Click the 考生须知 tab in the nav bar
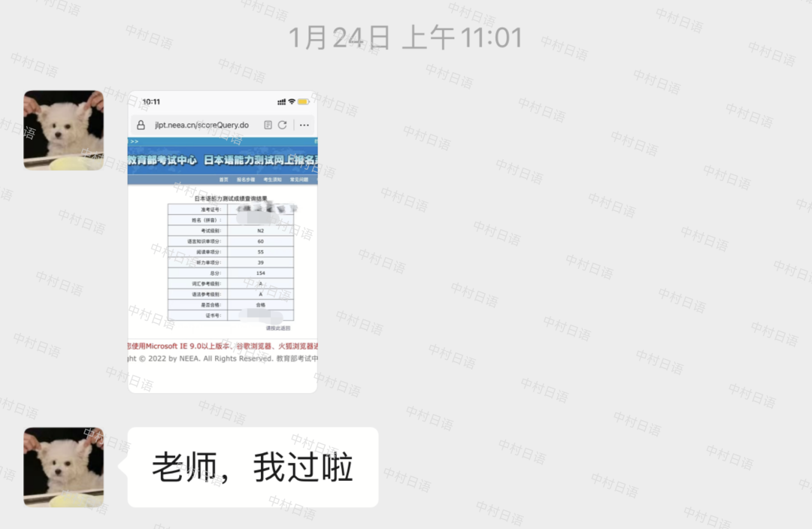 point(271,180)
